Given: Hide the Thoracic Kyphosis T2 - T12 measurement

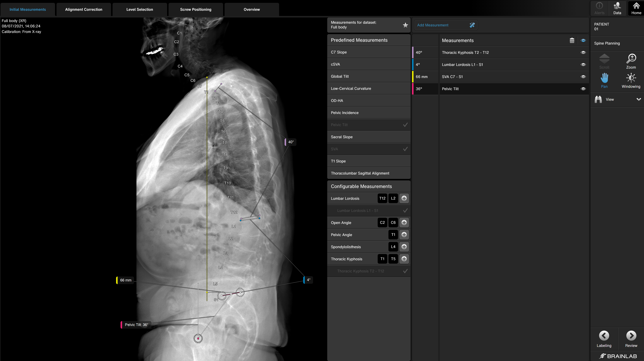Looking at the screenshot, I should [583, 52].
